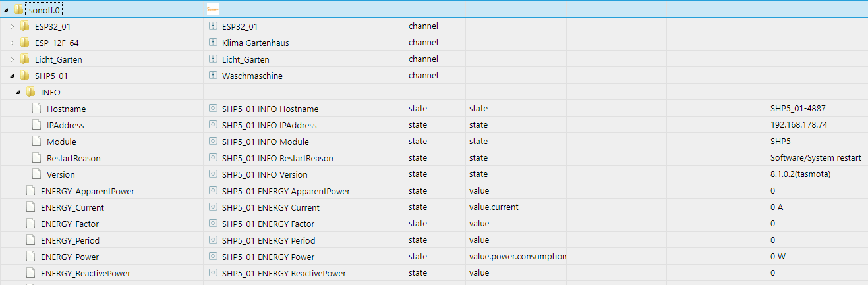Screen dimensions: 868x285
Task: Click the Hostname file icon
Action: point(37,109)
